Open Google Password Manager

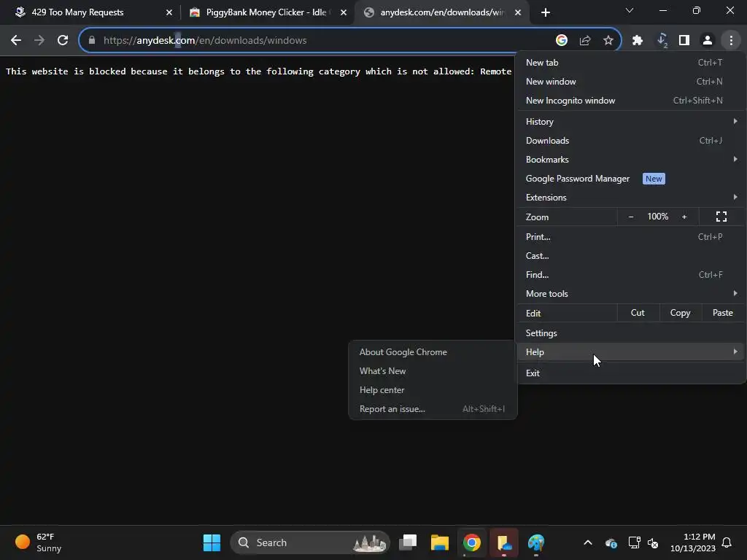click(631, 179)
